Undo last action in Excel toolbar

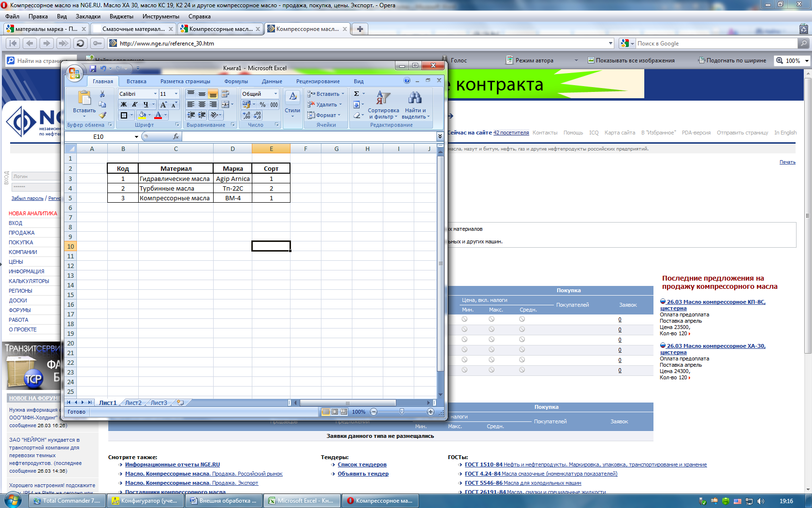103,69
